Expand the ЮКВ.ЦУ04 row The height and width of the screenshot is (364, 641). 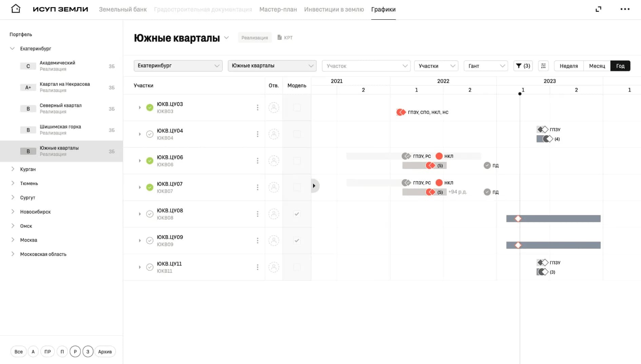click(x=140, y=134)
